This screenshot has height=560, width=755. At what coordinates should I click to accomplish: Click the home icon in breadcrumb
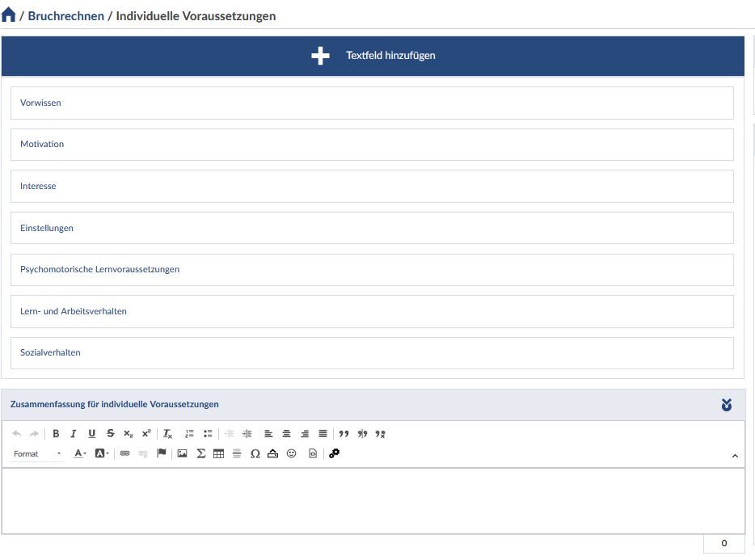click(x=9, y=15)
